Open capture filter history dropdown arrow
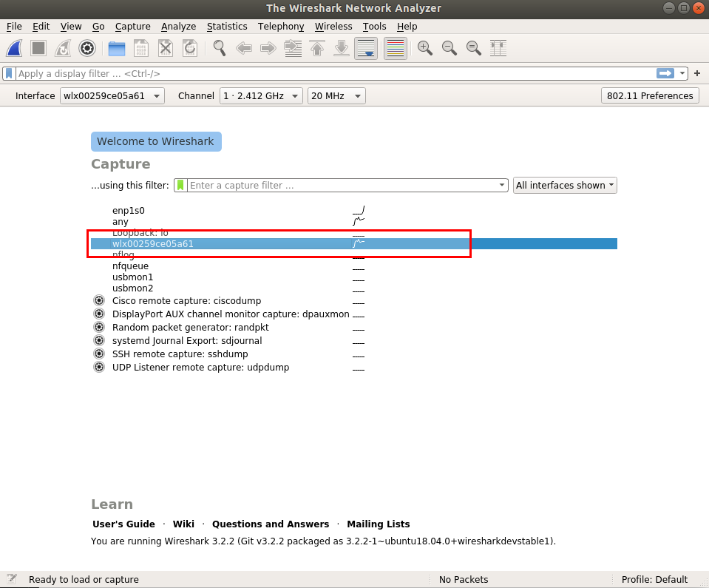 [502, 186]
